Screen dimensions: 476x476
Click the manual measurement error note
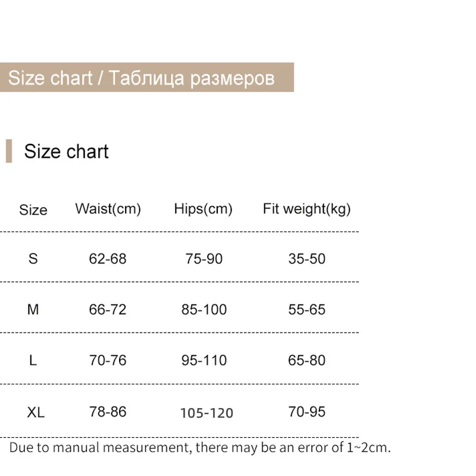(200, 448)
